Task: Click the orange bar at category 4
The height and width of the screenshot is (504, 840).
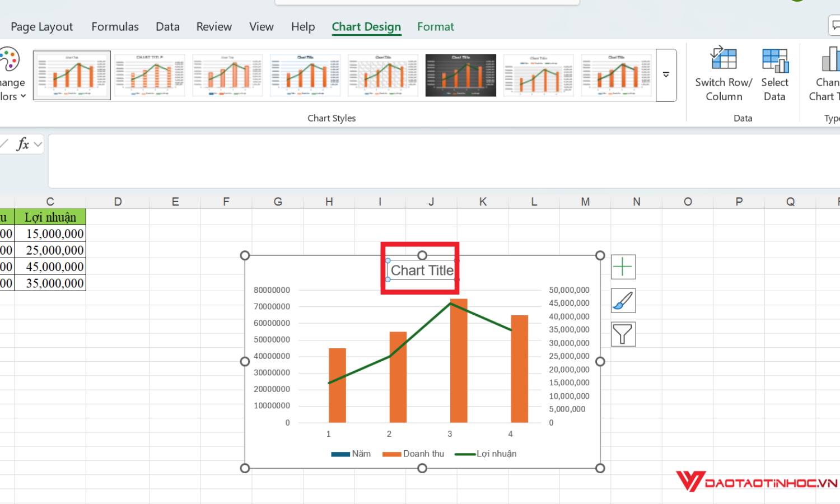Action: point(520,369)
